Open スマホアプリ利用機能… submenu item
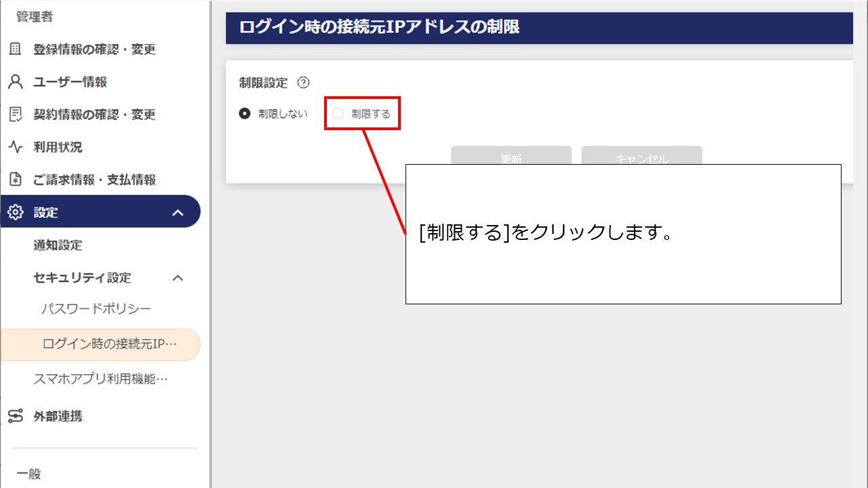The width and height of the screenshot is (868, 488). (100, 380)
